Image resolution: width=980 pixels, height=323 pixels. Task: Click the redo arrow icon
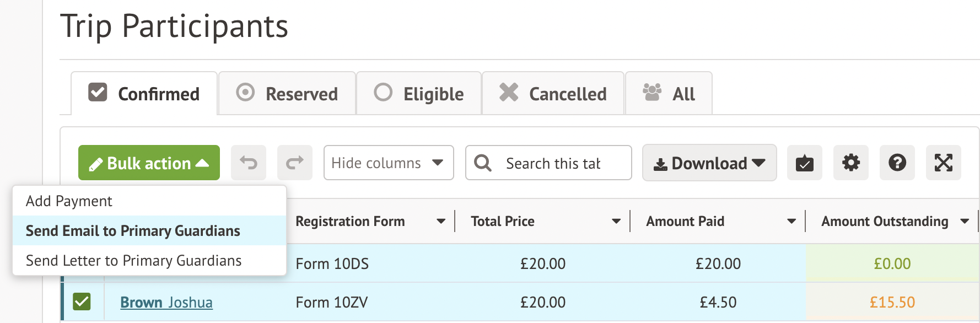pos(295,163)
